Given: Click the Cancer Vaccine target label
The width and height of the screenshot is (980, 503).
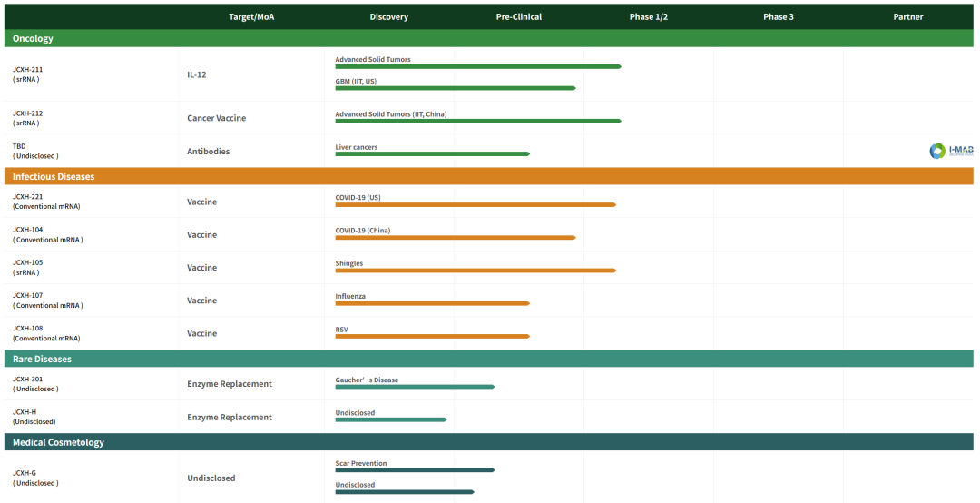Looking at the screenshot, I should click(x=216, y=118).
